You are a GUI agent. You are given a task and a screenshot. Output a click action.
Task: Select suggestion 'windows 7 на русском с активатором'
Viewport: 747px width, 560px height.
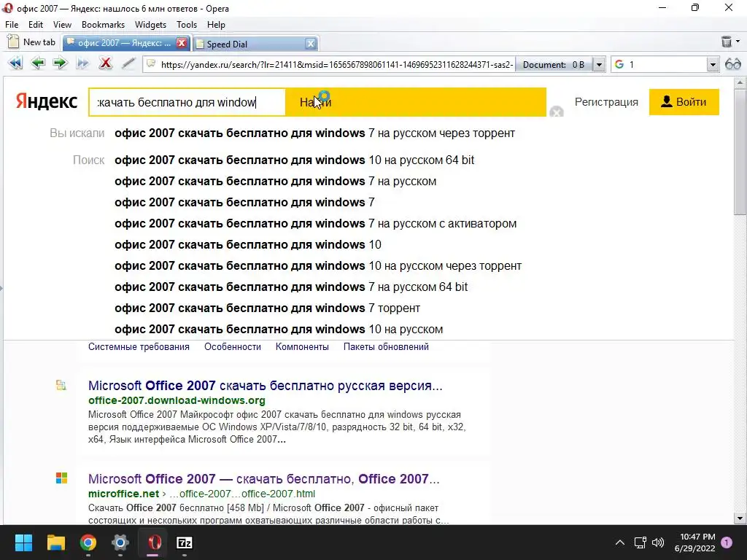pyautogui.click(x=315, y=223)
